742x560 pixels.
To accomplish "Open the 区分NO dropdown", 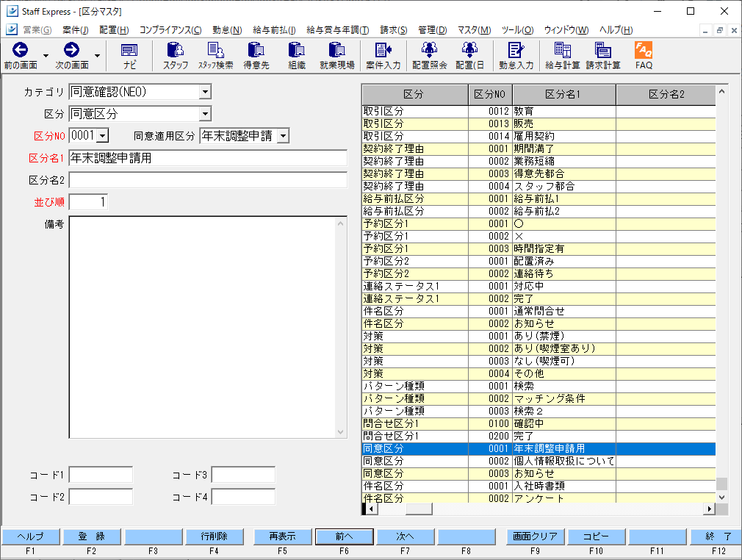I will 103,136.
